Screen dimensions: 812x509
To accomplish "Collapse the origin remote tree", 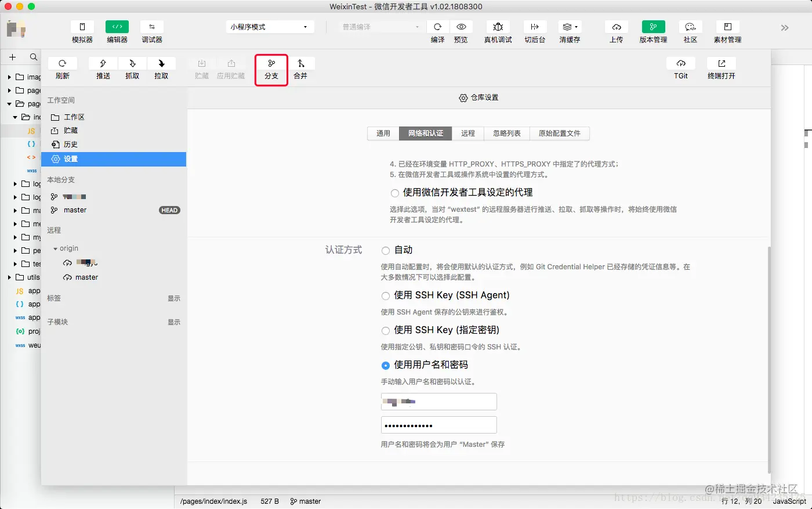I will [x=56, y=248].
